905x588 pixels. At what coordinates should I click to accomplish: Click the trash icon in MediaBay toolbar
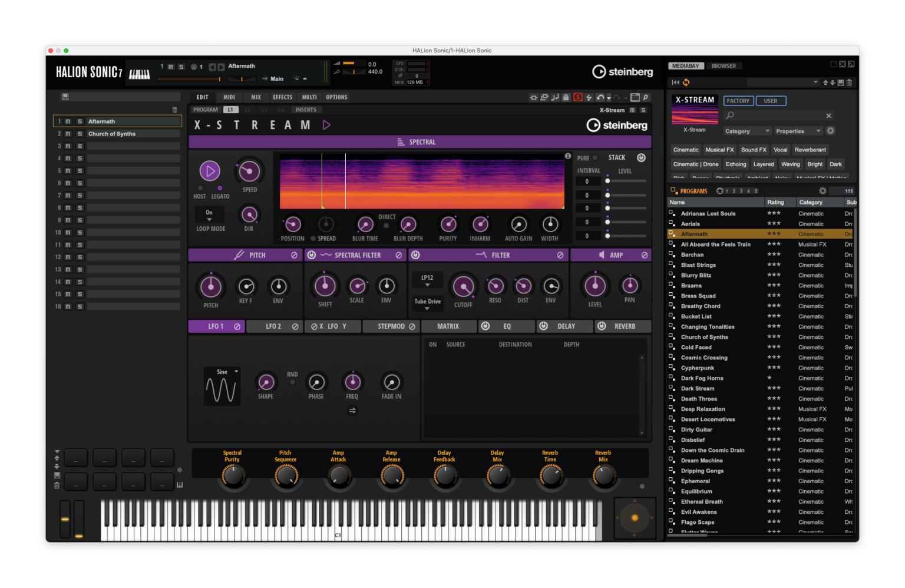(x=849, y=82)
